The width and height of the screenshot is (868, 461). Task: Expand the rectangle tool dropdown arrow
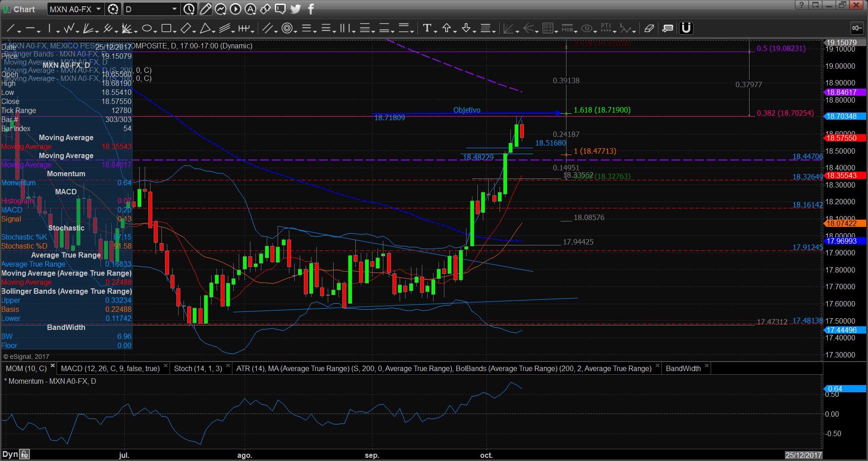pyautogui.click(x=175, y=31)
